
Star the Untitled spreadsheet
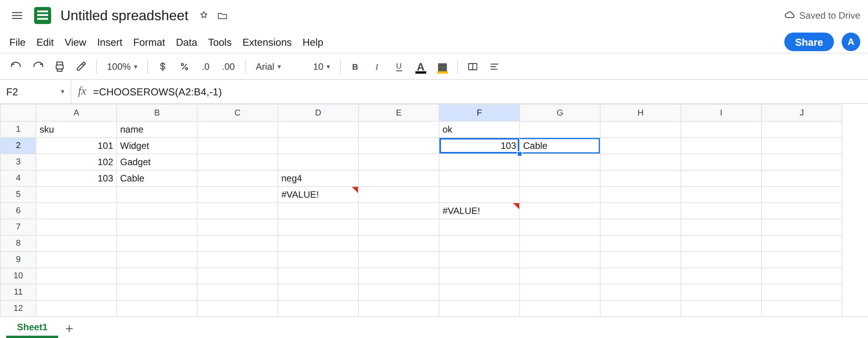(204, 15)
